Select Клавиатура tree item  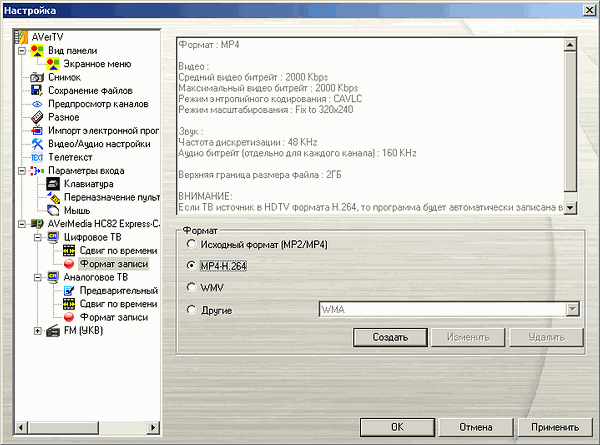pyautogui.click(x=88, y=184)
